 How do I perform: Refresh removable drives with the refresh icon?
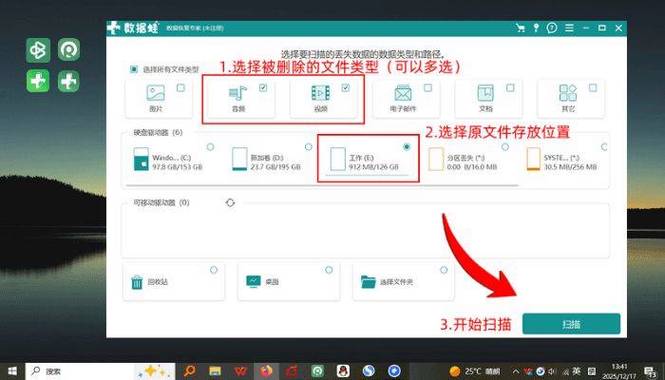point(230,203)
